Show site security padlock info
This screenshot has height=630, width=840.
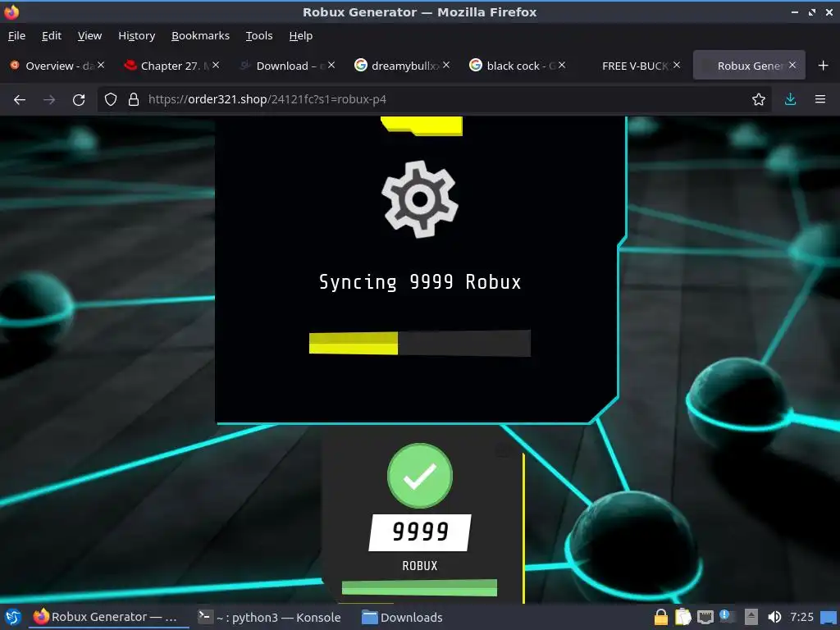click(x=134, y=99)
